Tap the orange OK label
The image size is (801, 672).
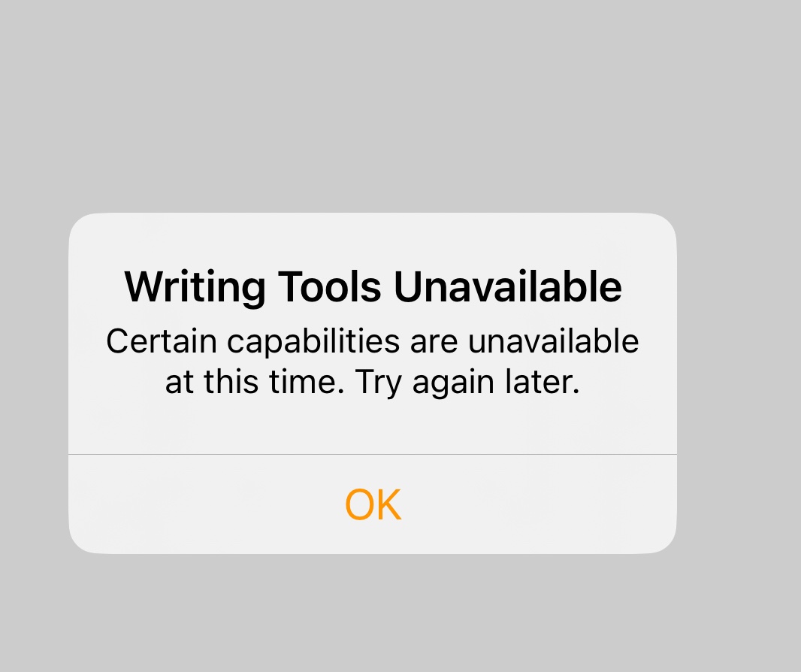[x=373, y=504]
